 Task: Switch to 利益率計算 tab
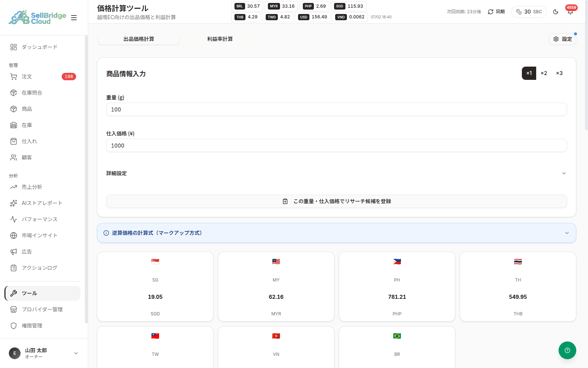coord(220,39)
